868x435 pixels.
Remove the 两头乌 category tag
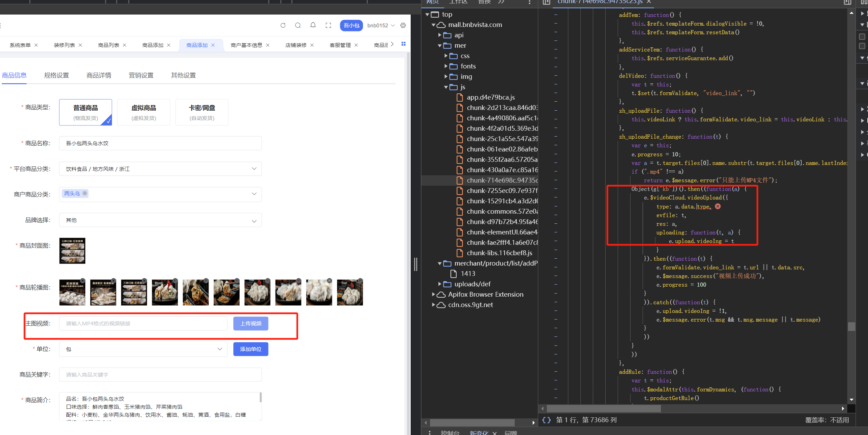(x=85, y=193)
